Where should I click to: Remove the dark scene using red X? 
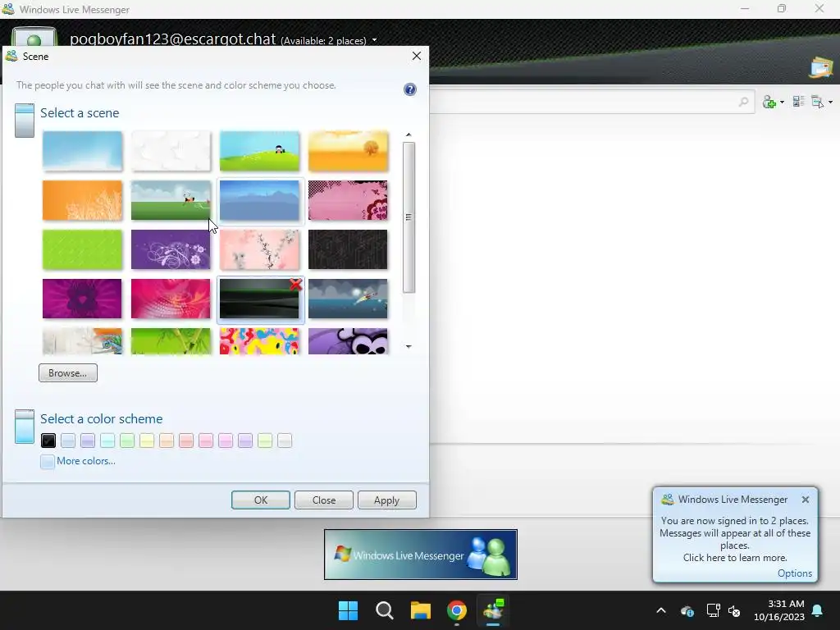click(x=295, y=285)
